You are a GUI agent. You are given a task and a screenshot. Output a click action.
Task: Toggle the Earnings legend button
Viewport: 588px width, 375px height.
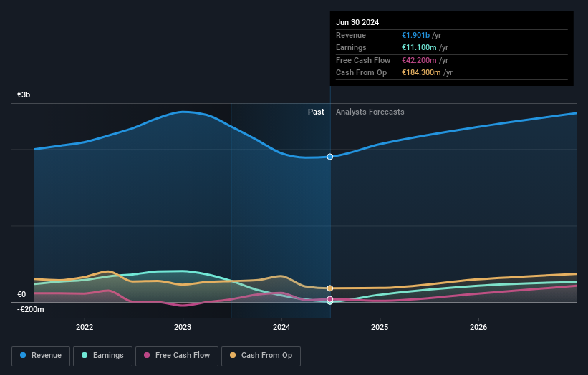[102, 356]
